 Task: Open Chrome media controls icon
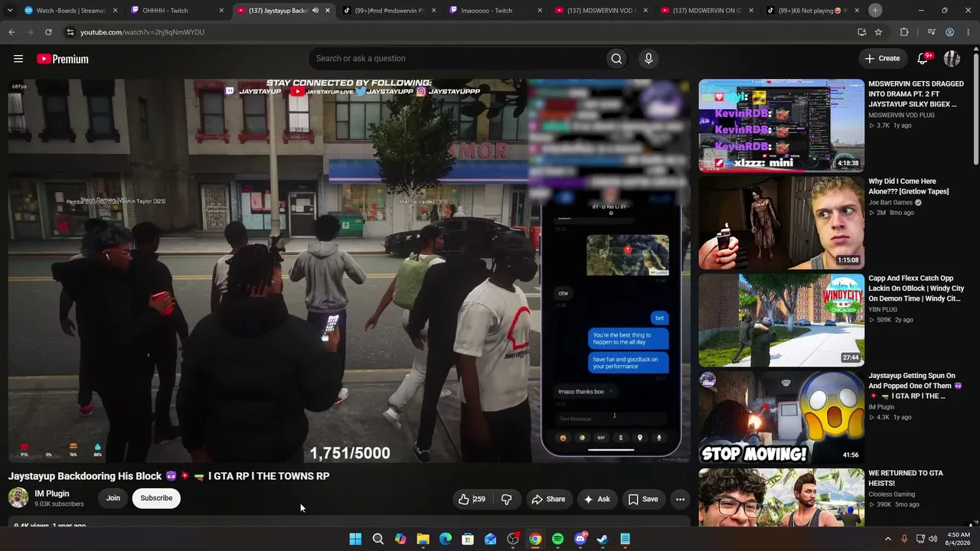click(931, 32)
